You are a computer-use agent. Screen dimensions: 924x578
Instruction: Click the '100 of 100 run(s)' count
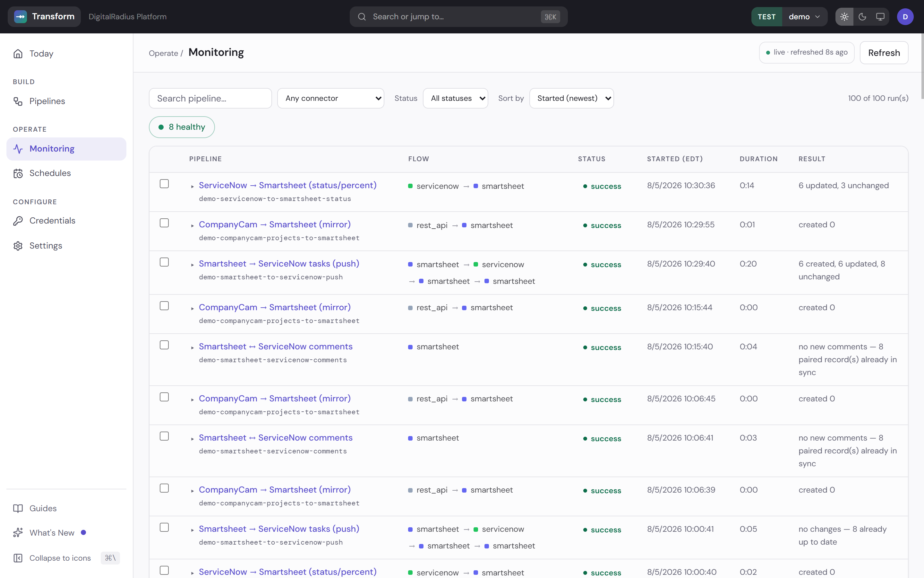(878, 98)
